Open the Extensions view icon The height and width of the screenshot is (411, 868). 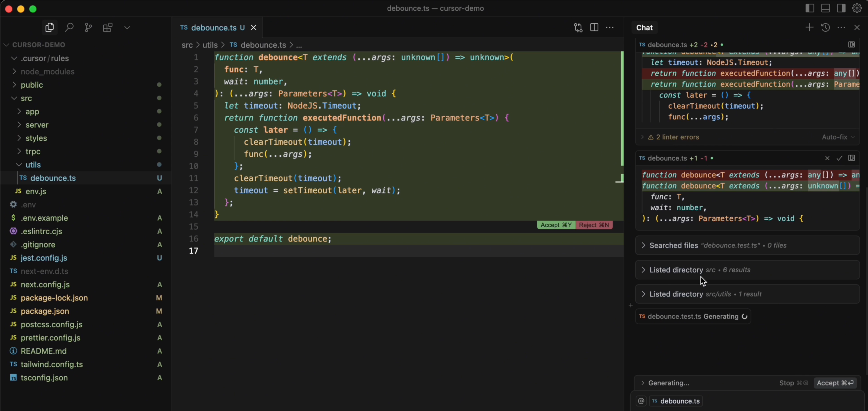(108, 27)
